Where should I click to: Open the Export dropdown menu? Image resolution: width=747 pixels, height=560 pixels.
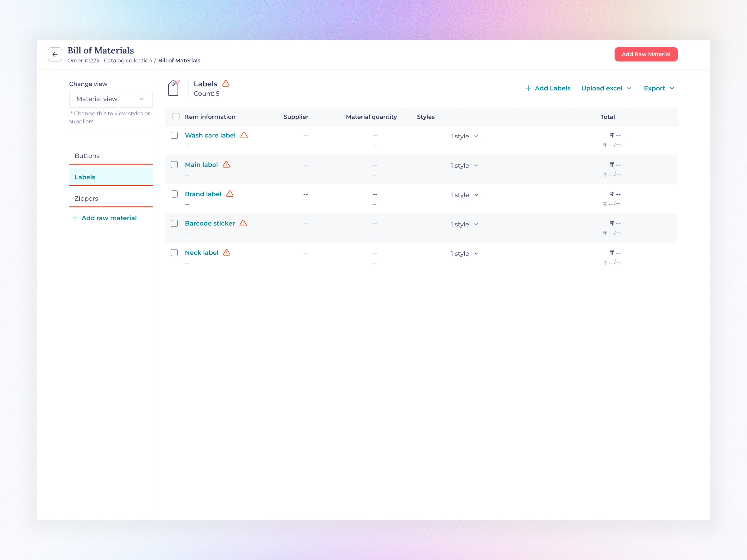click(659, 88)
